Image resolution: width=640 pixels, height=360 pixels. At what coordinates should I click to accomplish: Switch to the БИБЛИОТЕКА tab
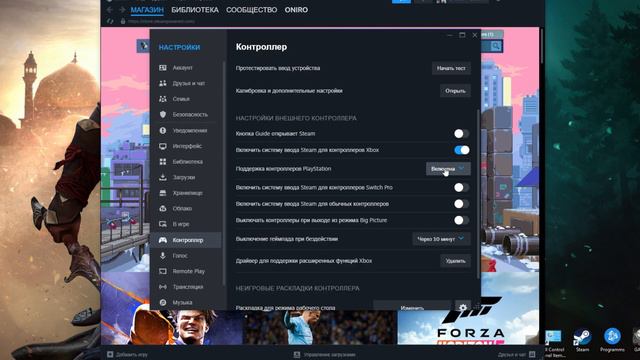[195, 10]
